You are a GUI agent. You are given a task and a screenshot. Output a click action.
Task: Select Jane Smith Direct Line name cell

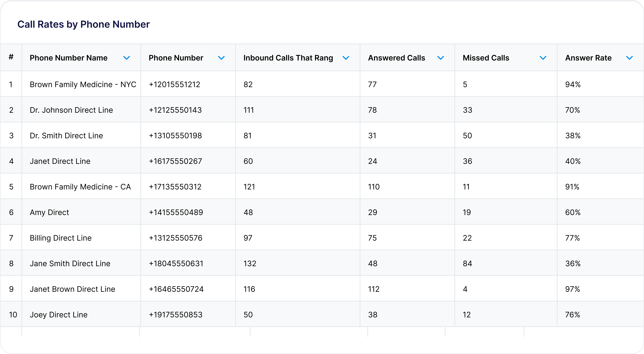pos(70,264)
